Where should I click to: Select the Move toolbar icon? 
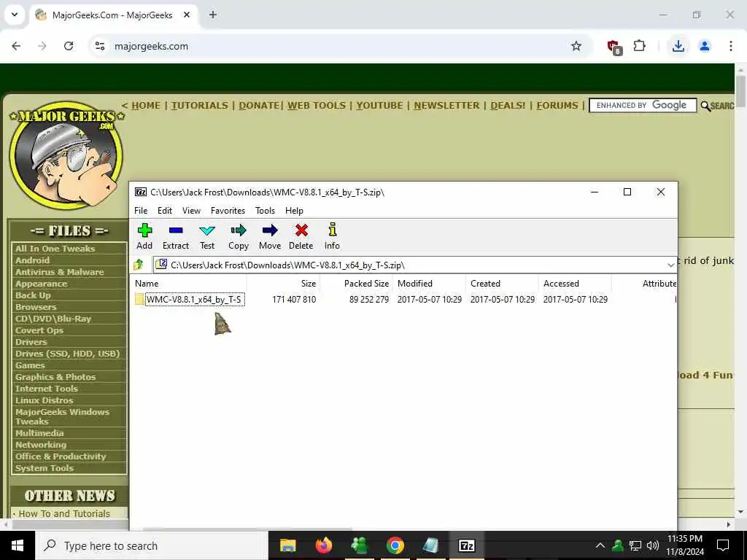point(270,236)
